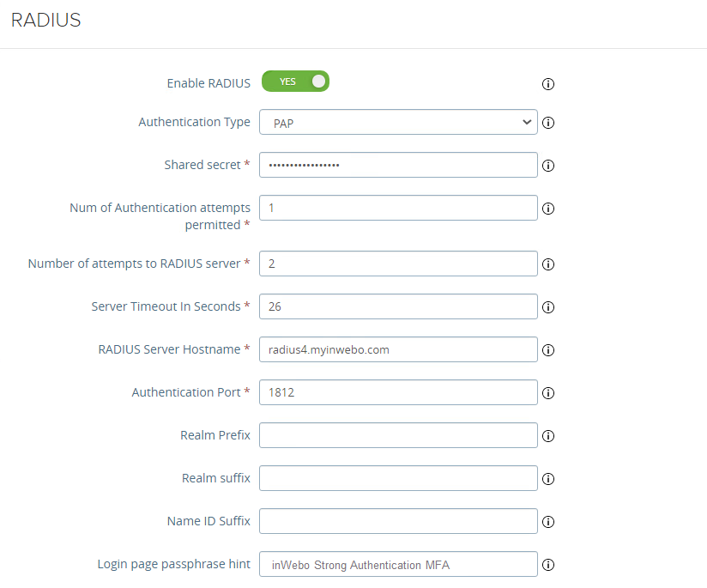707x588 pixels.
Task: Expand Authentication Type options via chevron arrow
Action: tap(528, 122)
